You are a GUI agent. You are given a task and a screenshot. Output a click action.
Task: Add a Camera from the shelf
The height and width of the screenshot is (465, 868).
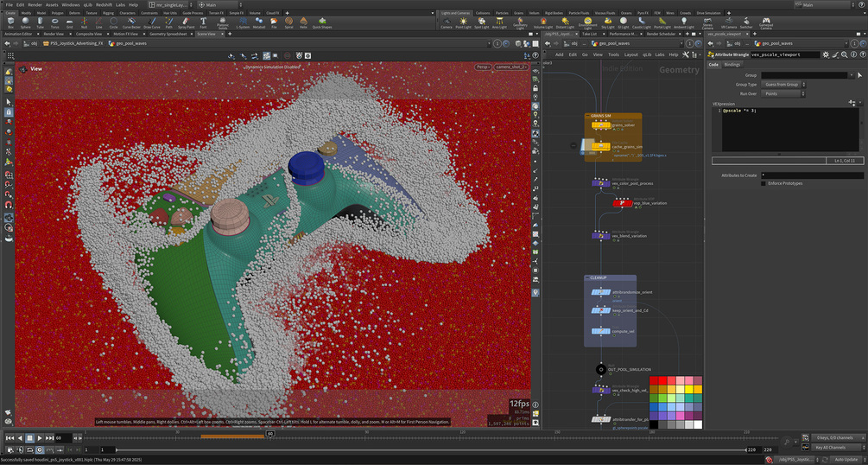click(x=447, y=22)
